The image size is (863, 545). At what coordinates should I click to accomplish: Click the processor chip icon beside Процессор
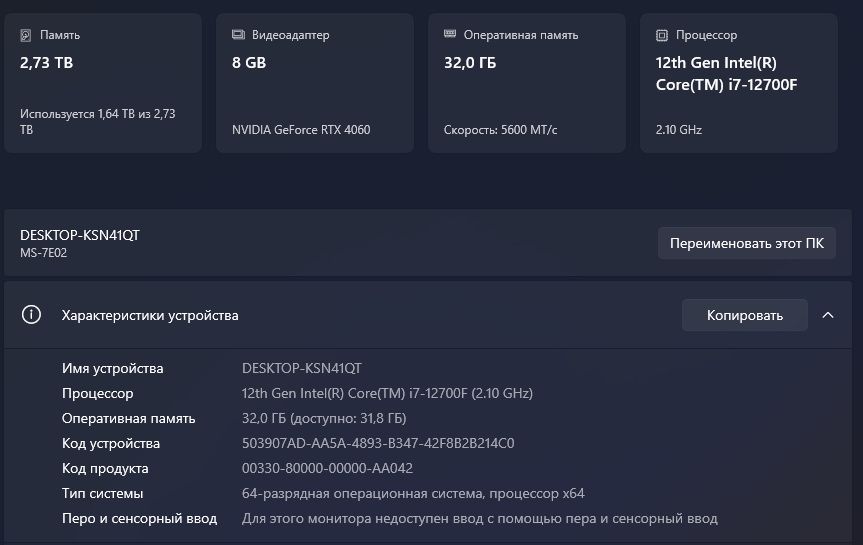coord(662,35)
